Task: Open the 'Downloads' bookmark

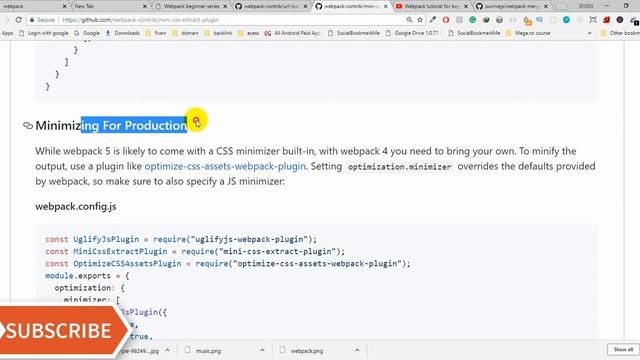Action: [x=122, y=33]
